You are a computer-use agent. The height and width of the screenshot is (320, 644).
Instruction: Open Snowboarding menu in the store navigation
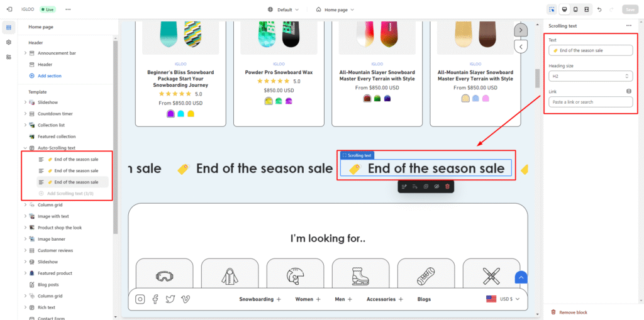pyautogui.click(x=260, y=299)
